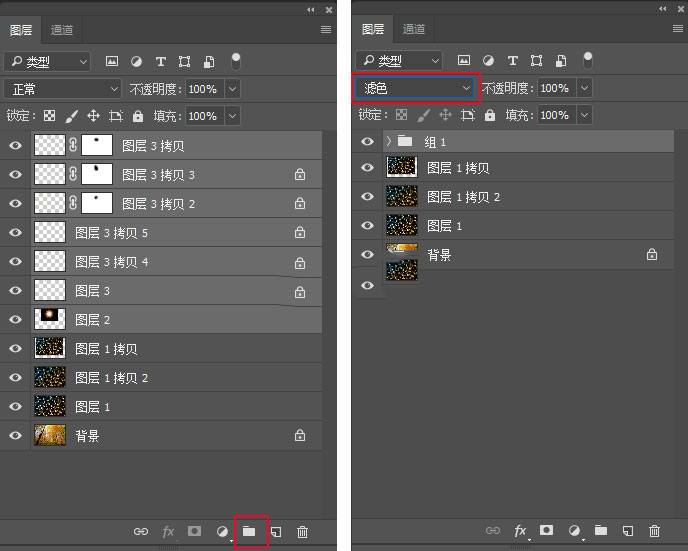
Task: Toggle visibility of the 组 1 group
Action: tap(367, 142)
